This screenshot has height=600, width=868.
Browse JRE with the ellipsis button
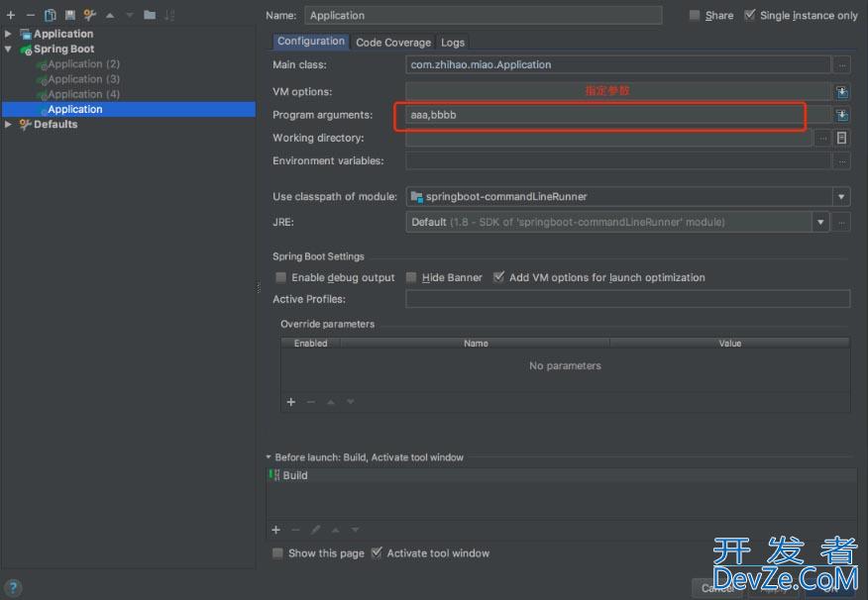tap(841, 223)
